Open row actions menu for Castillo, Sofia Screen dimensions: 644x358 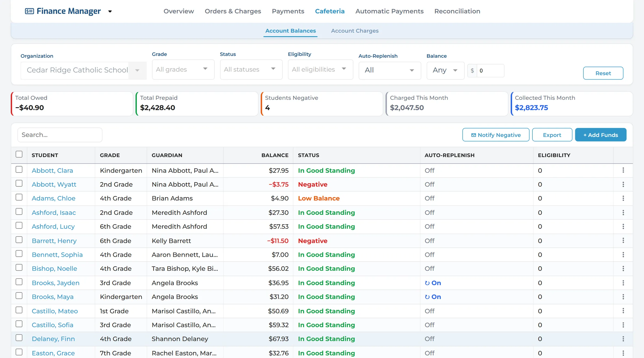[x=623, y=325]
